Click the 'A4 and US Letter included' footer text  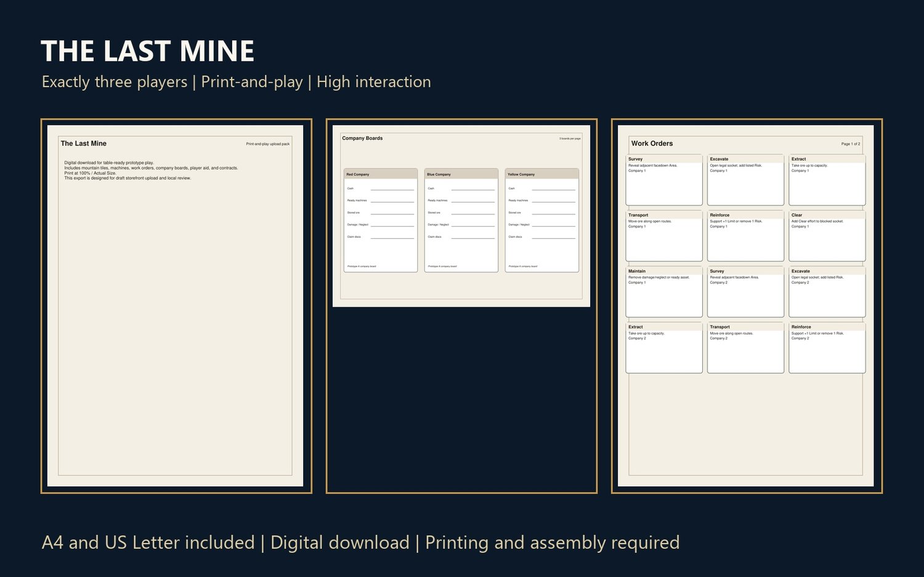pos(148,543)
